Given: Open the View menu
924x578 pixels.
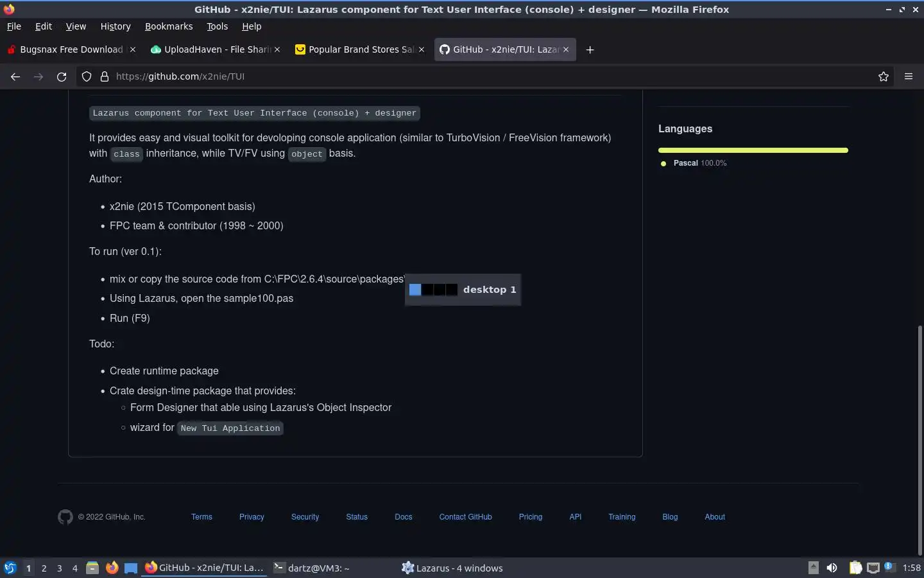Looking at the screenshot, I should 76,26.
